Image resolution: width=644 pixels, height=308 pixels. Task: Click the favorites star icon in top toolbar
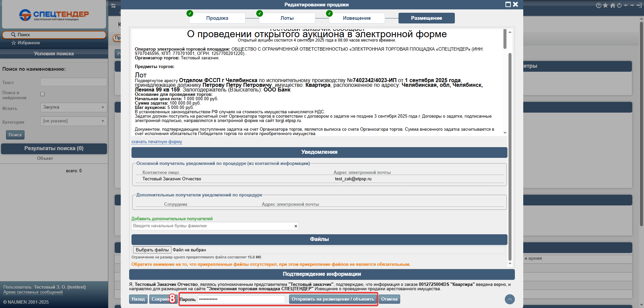pyautogui.click(x=605, y=5)
